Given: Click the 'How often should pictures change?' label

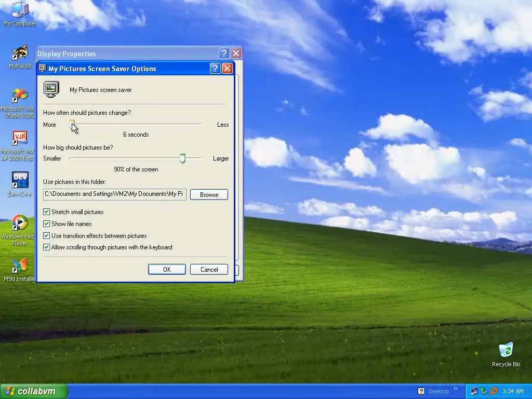Looking at the screenshot, I should tap(87, 113).
